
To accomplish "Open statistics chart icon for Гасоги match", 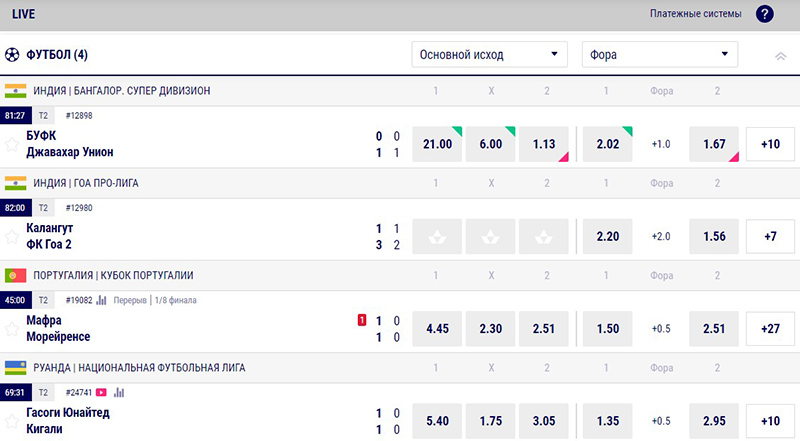I will pyautogui.click(x=119, y=392).
